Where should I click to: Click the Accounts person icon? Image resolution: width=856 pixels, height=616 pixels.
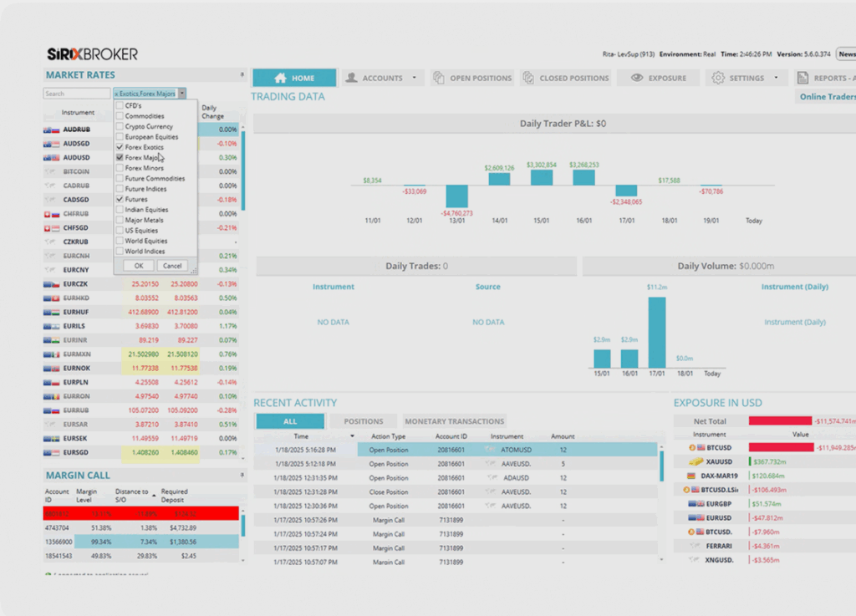pos(351,79)
